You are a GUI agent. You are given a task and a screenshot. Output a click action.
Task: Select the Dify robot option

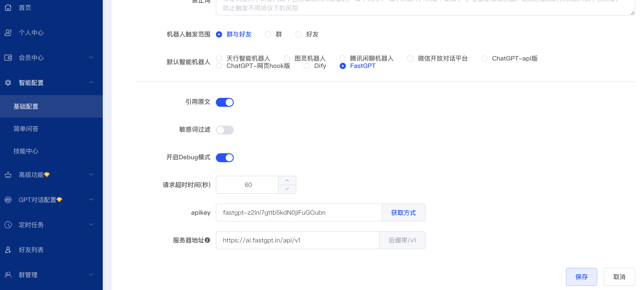(307, 66)
